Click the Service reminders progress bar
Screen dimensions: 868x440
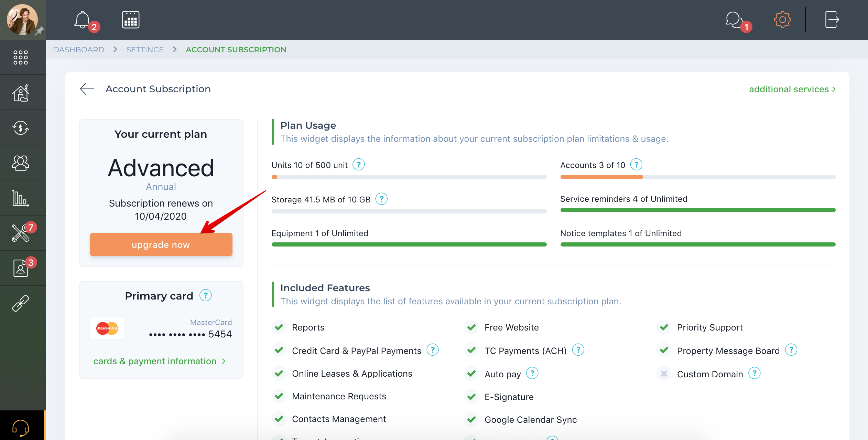click(698, 210)
